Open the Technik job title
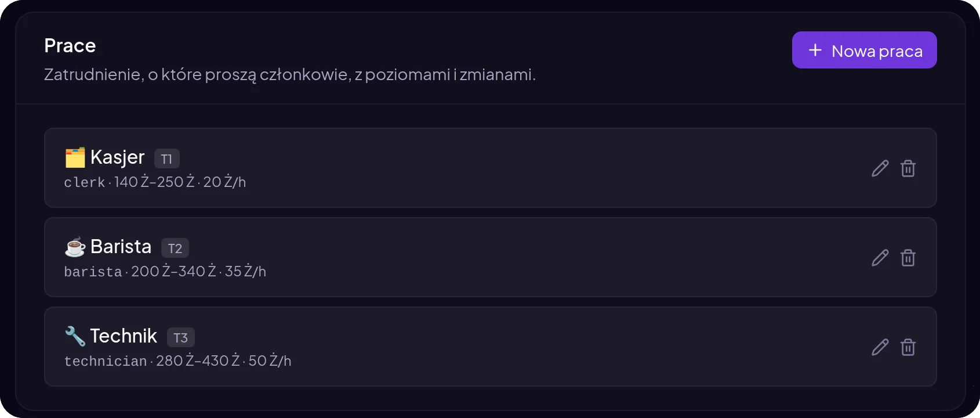Screen dimensions: 980x418 click(124, 336)
